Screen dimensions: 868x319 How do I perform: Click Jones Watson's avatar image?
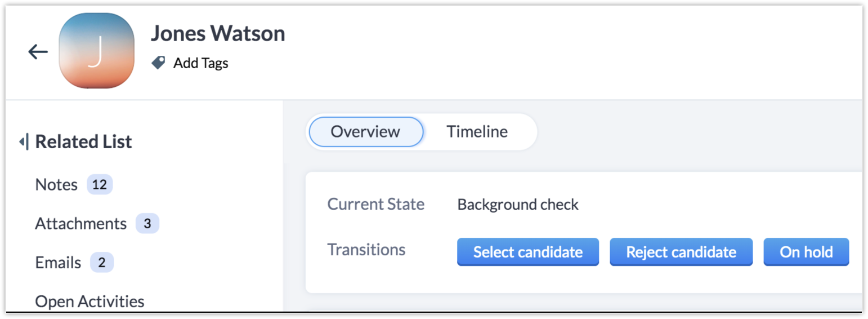coord(96,51)
